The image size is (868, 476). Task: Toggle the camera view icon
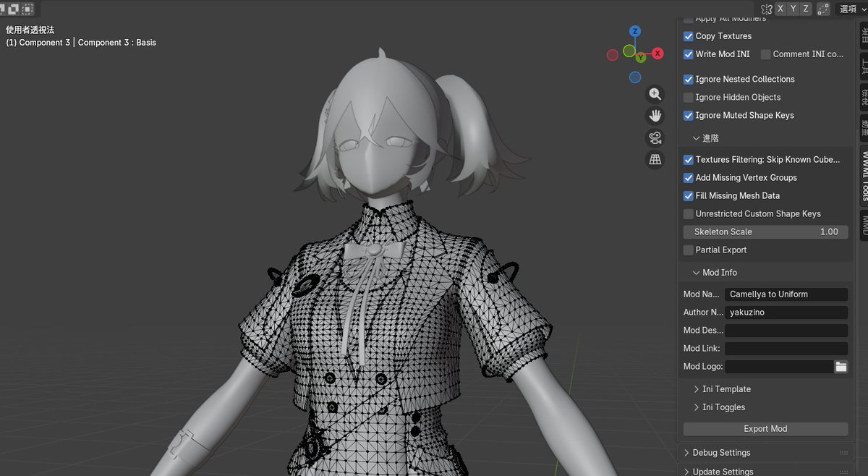[x=655, y=138]
